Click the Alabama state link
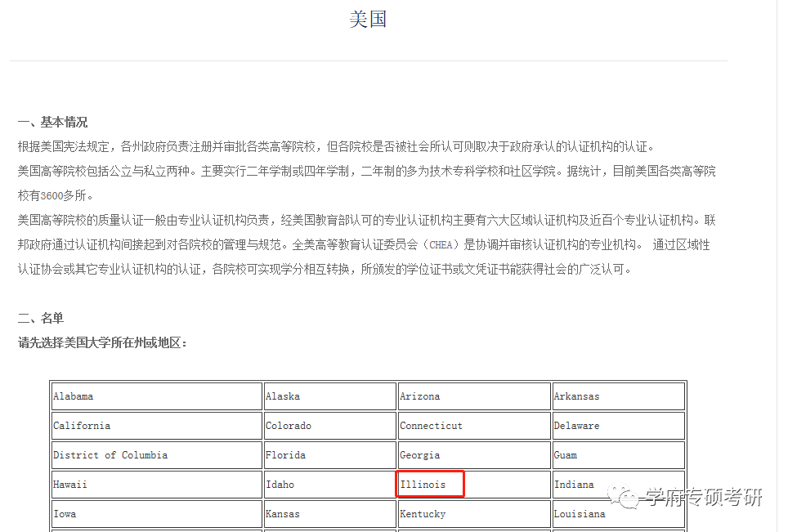Viewport: 788px width, 532px height. tap(74, 396)
